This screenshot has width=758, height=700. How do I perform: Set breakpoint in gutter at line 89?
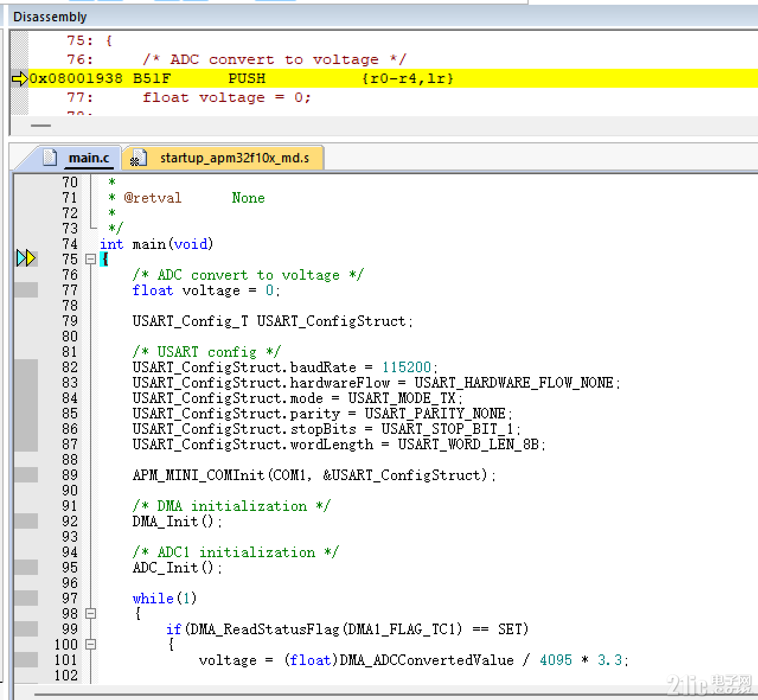coord(26,475)
